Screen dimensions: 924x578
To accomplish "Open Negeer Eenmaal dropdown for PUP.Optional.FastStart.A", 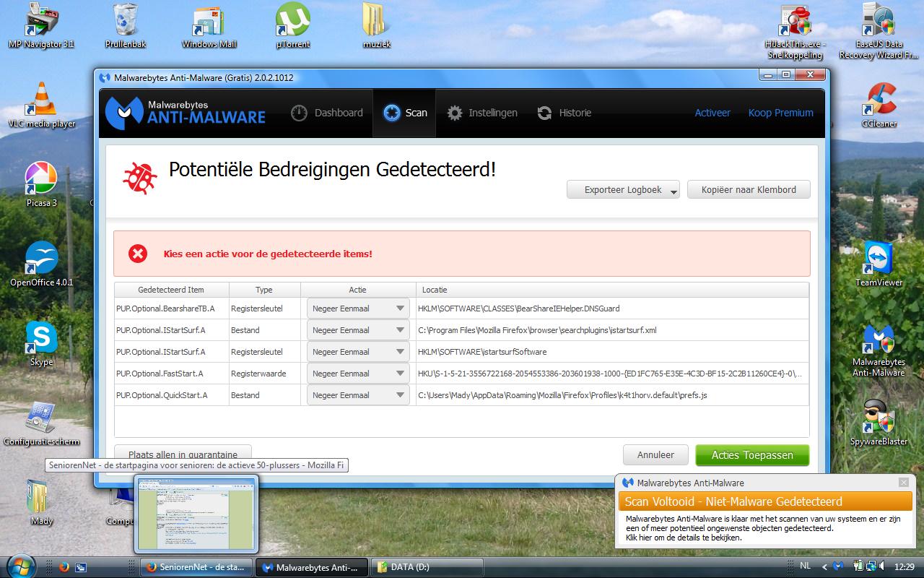I will pos(358,374).
